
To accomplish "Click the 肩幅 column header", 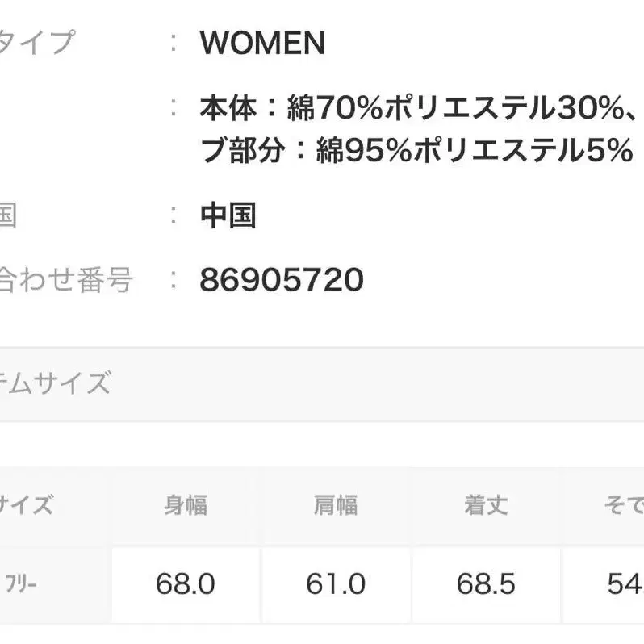I will point(336,506).
